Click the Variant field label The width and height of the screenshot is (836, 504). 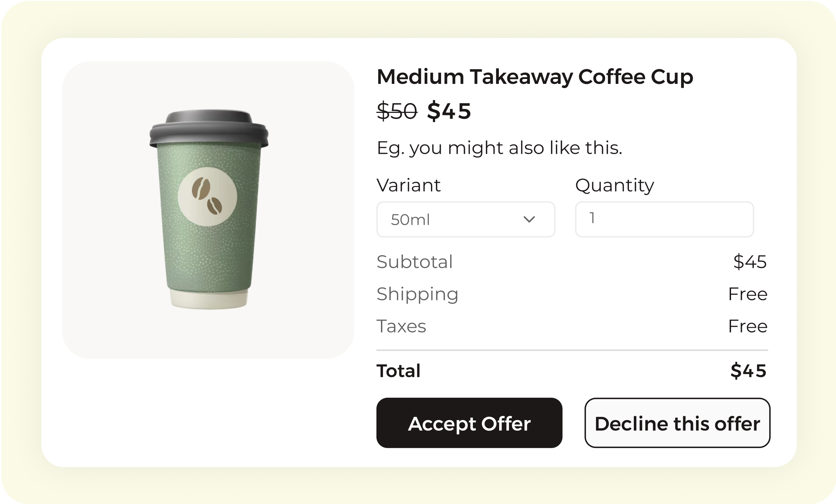tap(408, 185)
